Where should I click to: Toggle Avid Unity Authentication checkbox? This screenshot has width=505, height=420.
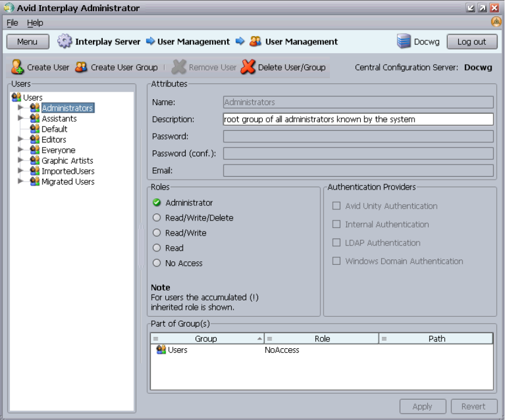336,206
